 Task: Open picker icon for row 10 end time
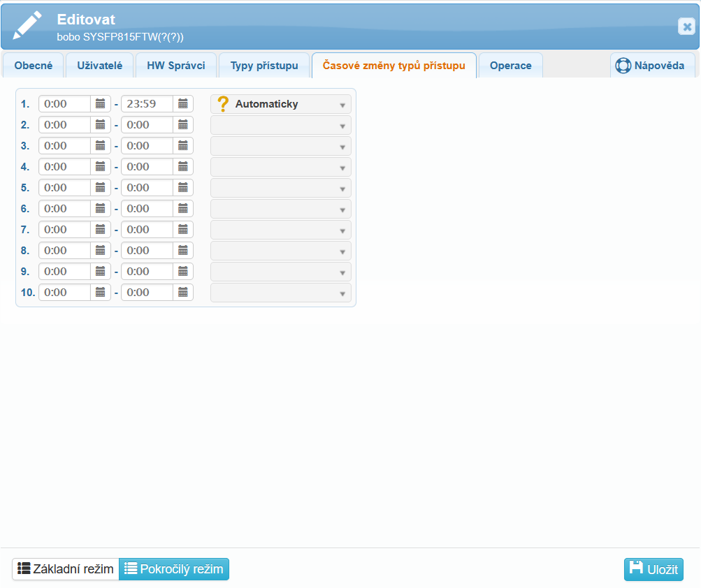click(183, 293)
